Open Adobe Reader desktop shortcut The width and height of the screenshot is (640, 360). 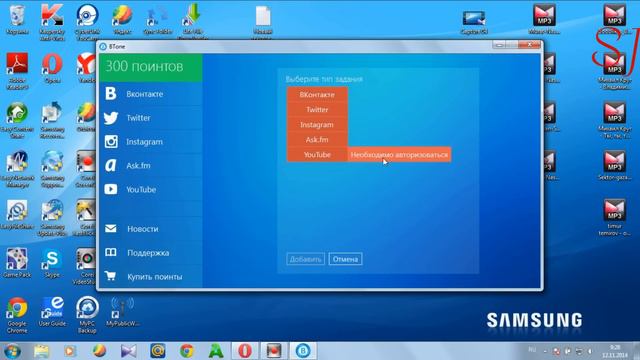click(x=17, y=71)
